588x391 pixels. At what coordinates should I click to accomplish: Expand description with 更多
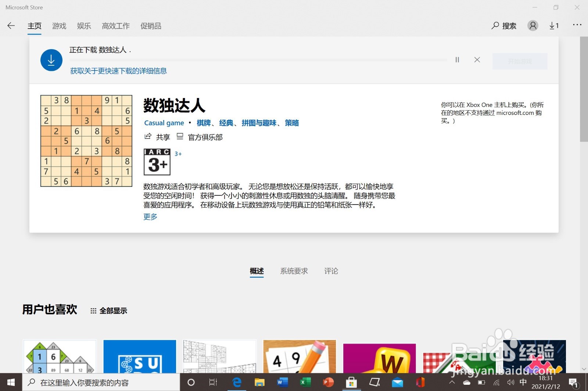click(150, 217)
